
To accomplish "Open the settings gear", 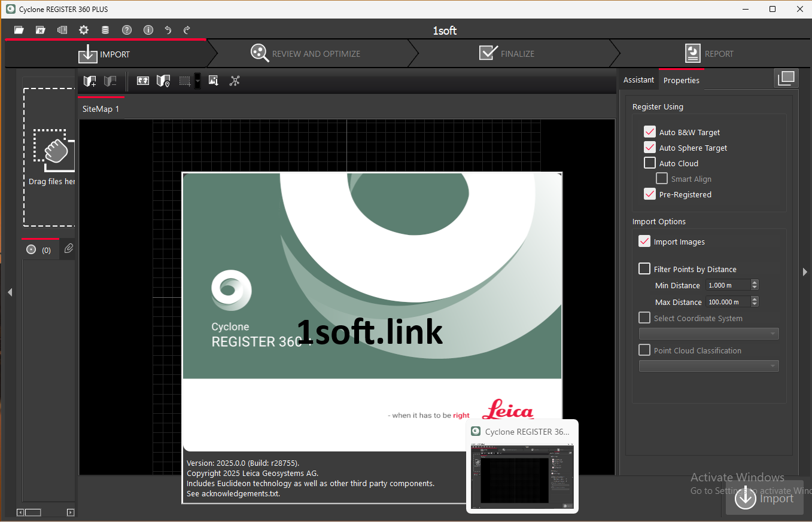I will [x=84, y=30].
